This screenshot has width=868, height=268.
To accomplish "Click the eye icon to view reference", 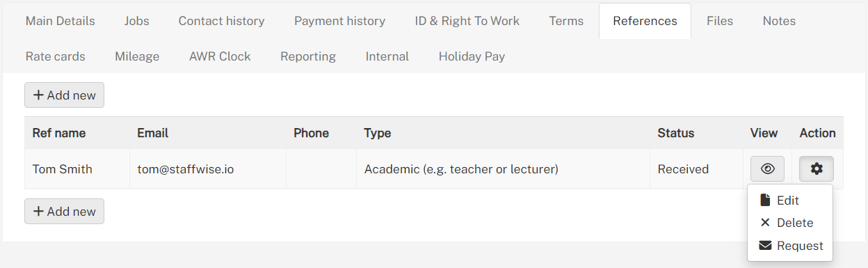I will [x=767, y=168].
